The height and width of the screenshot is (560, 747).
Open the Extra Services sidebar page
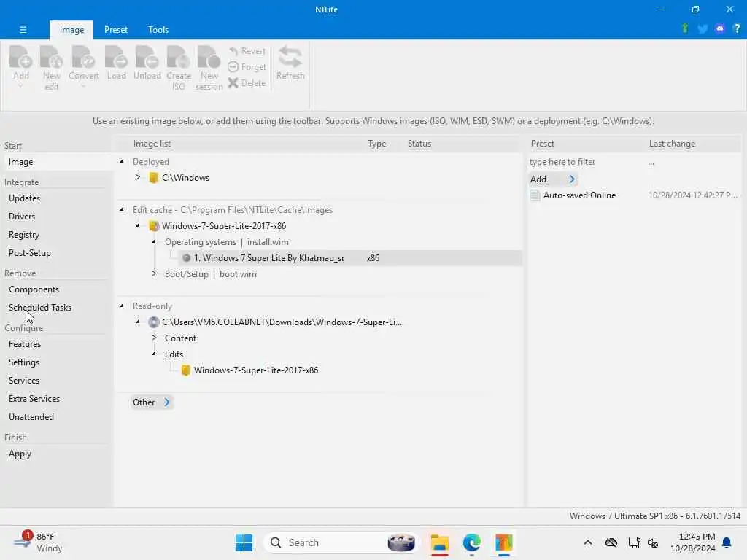[34, 399]
